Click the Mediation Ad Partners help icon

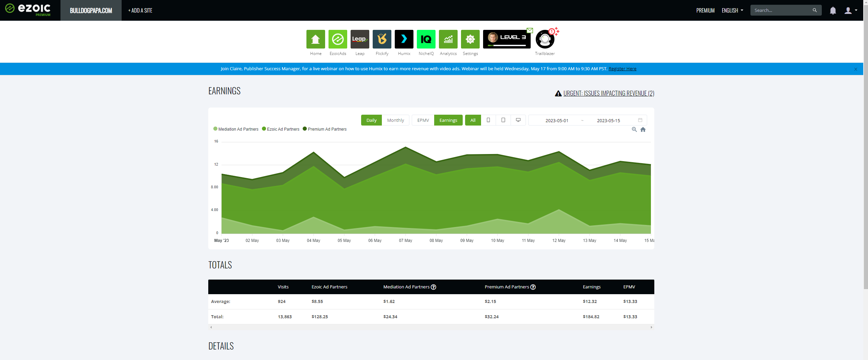tap(433, 287)
